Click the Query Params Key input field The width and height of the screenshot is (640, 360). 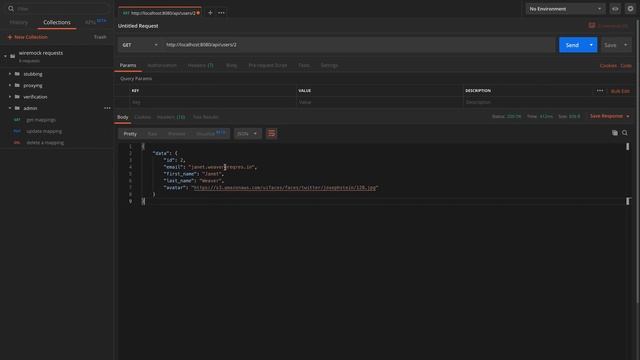click(x=213, y=102)
